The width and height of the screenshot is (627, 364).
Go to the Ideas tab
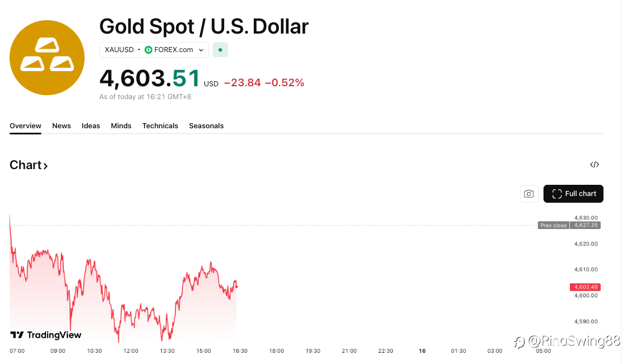pos(91,126)
